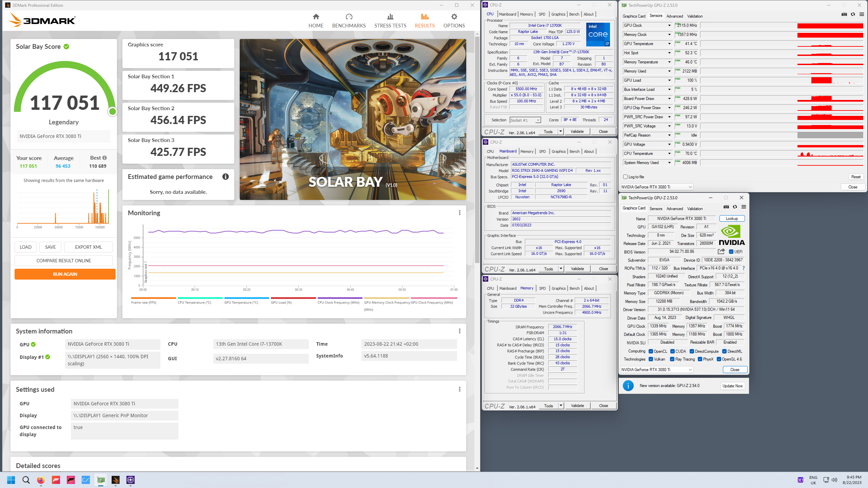Screen dimensions: 868x488
Task: Click the Lookup button in GPU-Z
Action: pyautogui.click(x=732, y=219)
